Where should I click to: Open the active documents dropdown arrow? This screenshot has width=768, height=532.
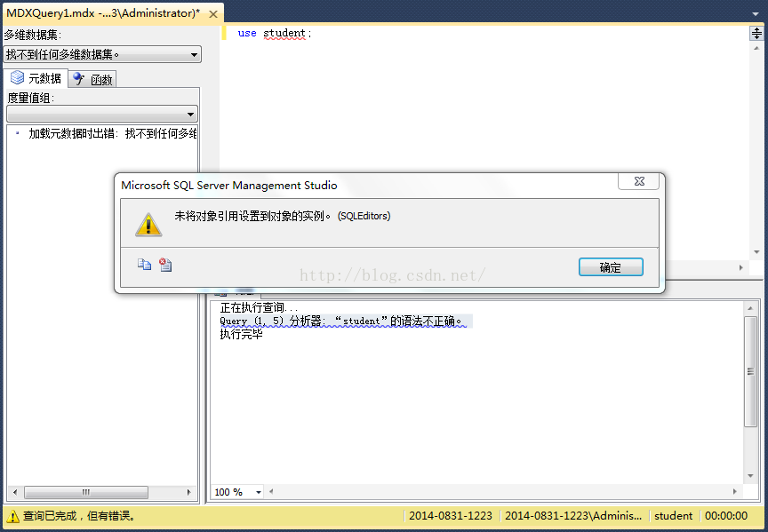point(756,13)
